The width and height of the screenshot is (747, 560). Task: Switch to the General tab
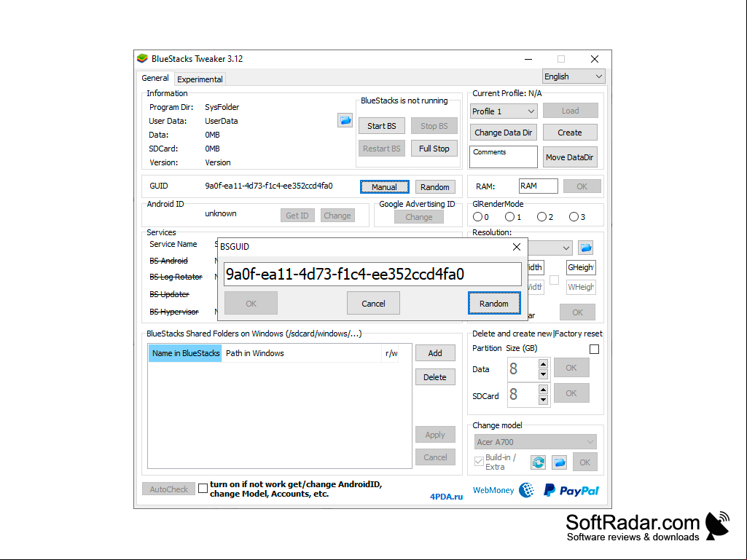(155, 78)
